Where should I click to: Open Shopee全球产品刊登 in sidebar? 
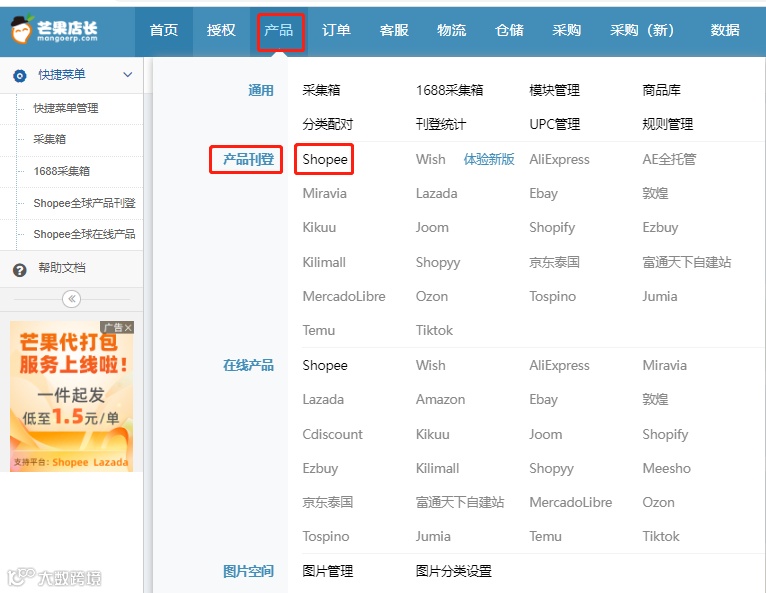click(x=85, y=203)
